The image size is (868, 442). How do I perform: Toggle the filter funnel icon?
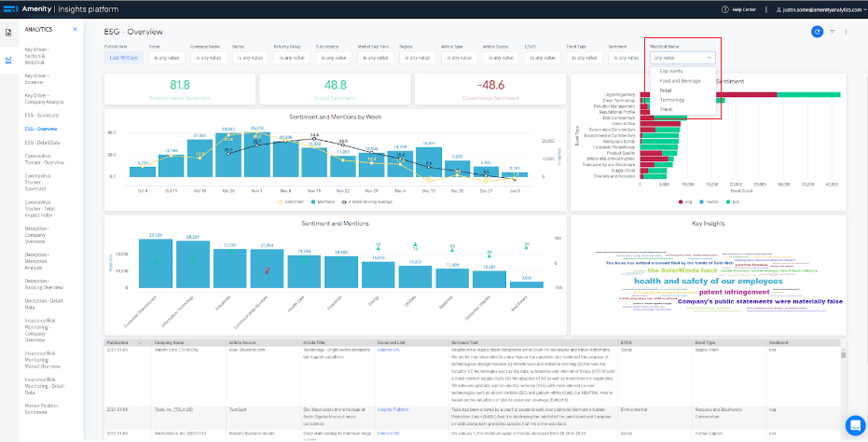(832, 32)
